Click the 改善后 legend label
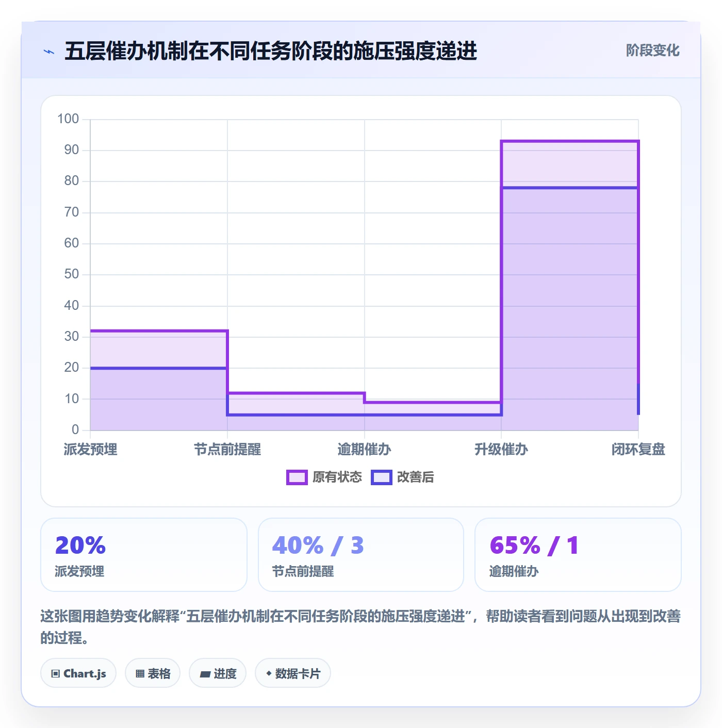The height and width of the screenshot is (728, 722). click(x=415, y=477)
